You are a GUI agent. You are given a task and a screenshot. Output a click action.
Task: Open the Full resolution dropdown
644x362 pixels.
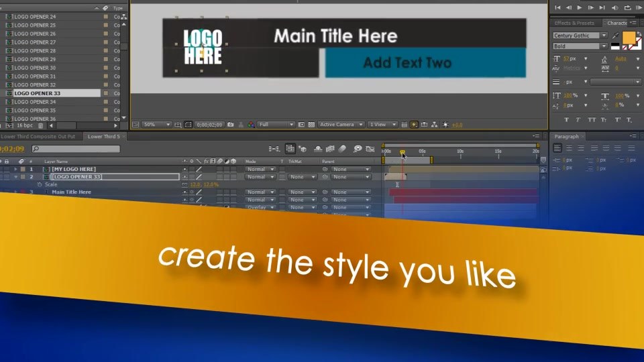tap(276, 125)
